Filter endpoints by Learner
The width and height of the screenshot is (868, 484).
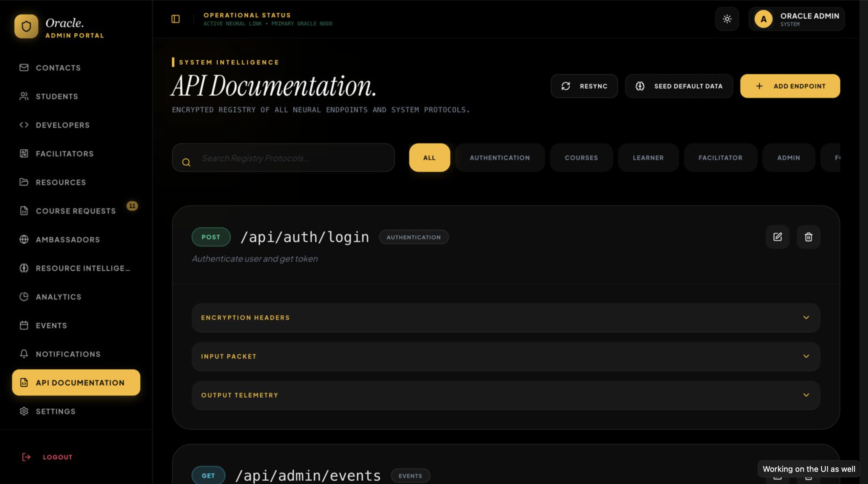(648, 158)
